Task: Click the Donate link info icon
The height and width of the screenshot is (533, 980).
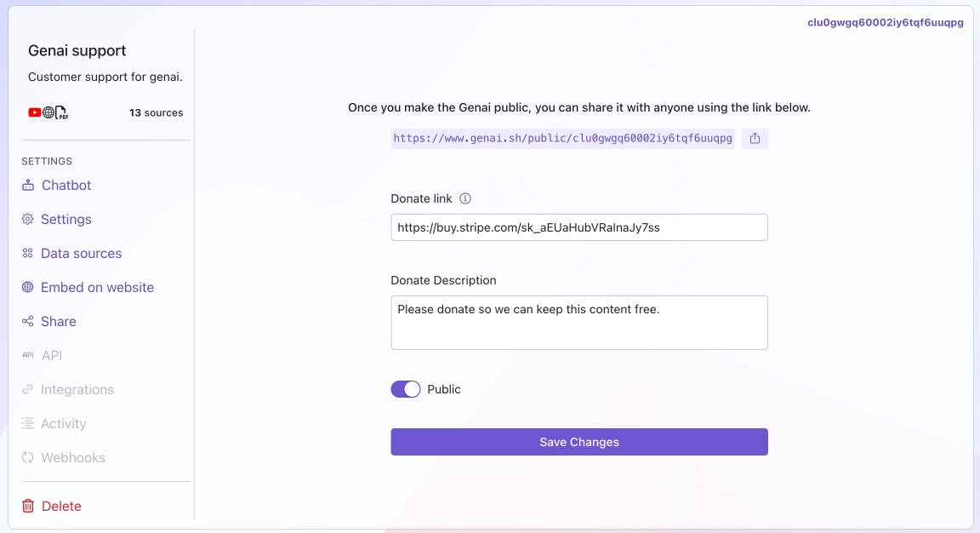Action: click(x=465, y=198)
